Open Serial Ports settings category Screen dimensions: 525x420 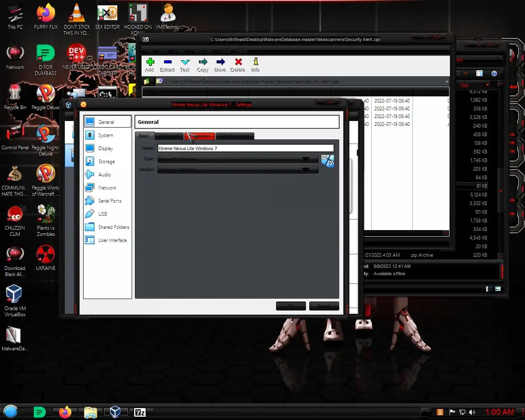pos(107,201)
